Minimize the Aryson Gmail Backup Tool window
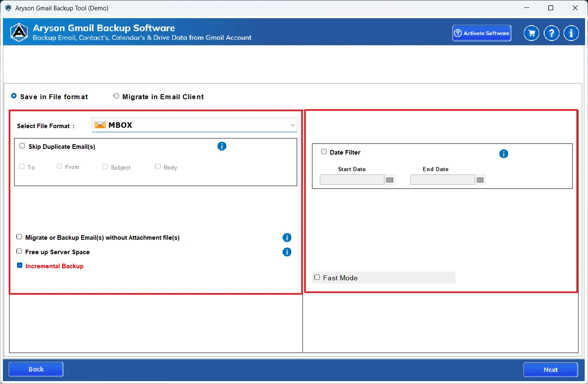This screenshot has width=588, height=384. point(527,8)
